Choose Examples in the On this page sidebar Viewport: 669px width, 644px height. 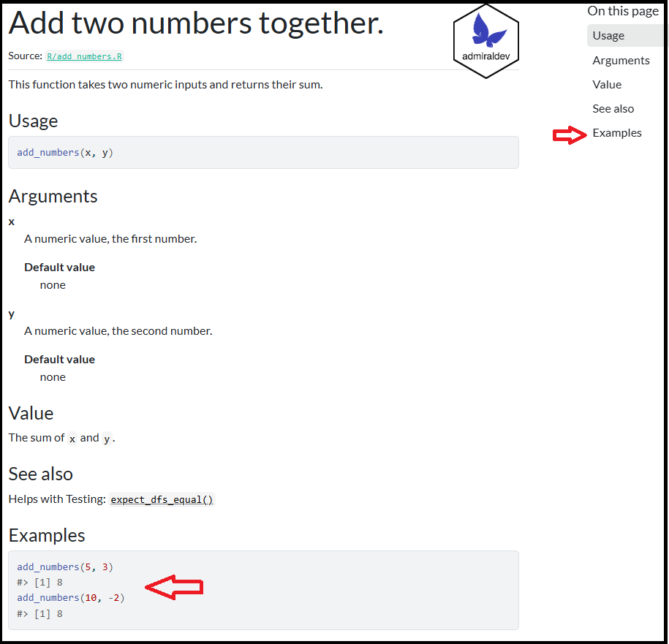click(617, 133)
